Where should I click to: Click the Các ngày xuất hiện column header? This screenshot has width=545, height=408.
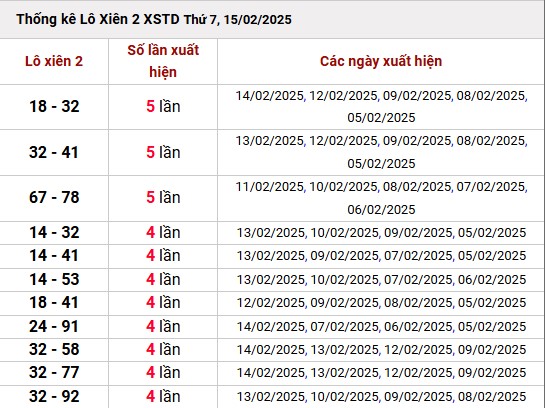click(381, 61)
